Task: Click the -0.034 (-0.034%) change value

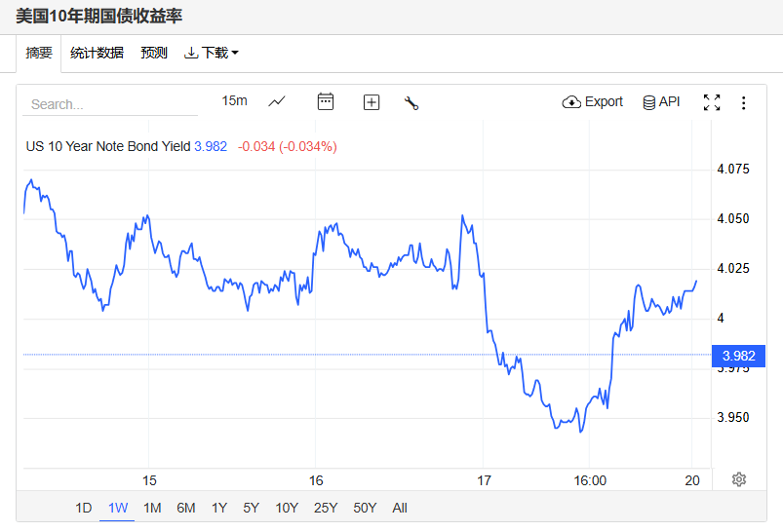Action: tap(287, 146)
